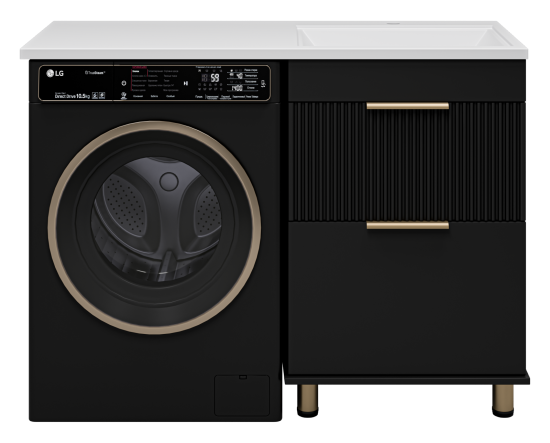Click the lower gold drawer handle

point(408,225)
